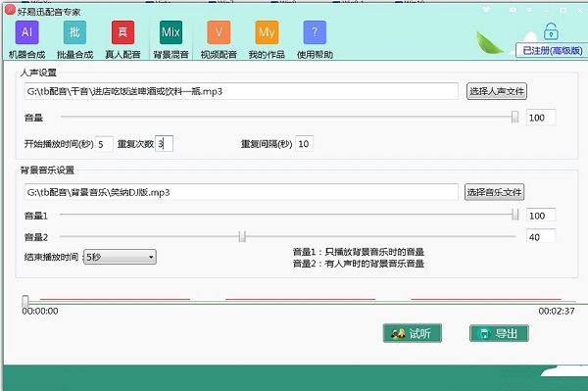
Task: Click the 导出 export button
Action: 499,333
